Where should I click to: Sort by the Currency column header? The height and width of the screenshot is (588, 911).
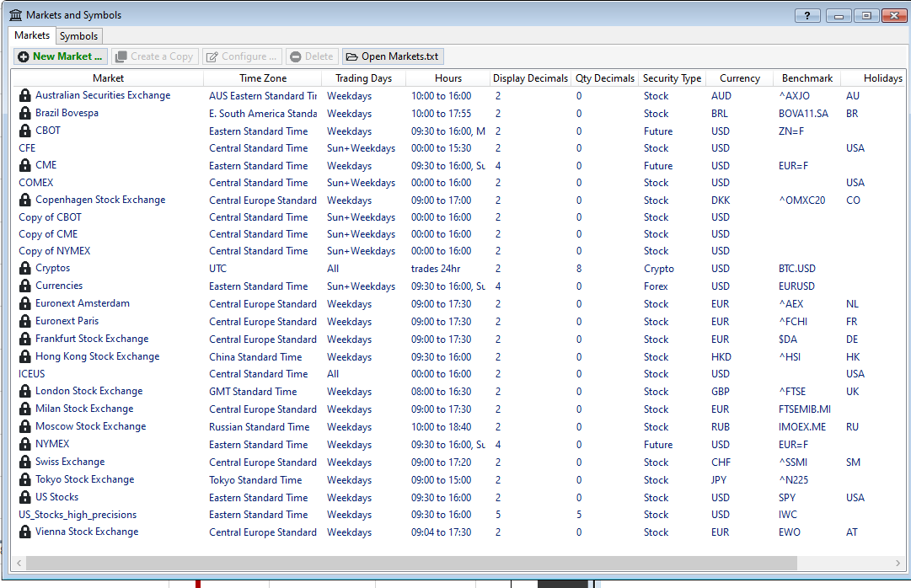740,78
